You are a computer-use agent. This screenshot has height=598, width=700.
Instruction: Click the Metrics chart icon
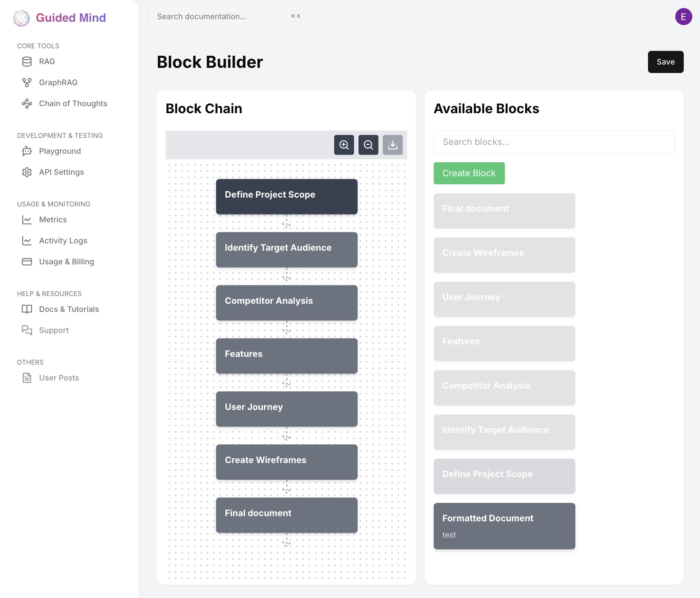pyautogui.click(x=27, y=220)
